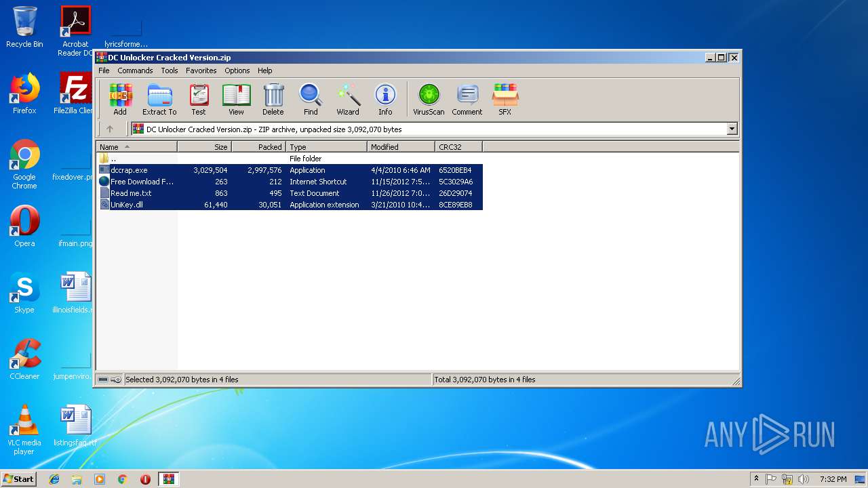Sort by Type column header
The image size is (868, 488).
click(326, 146)
